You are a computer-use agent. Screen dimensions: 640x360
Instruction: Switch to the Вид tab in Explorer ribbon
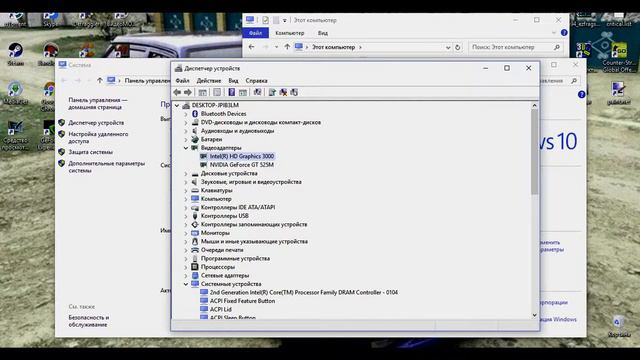click(x=322, y=33)
